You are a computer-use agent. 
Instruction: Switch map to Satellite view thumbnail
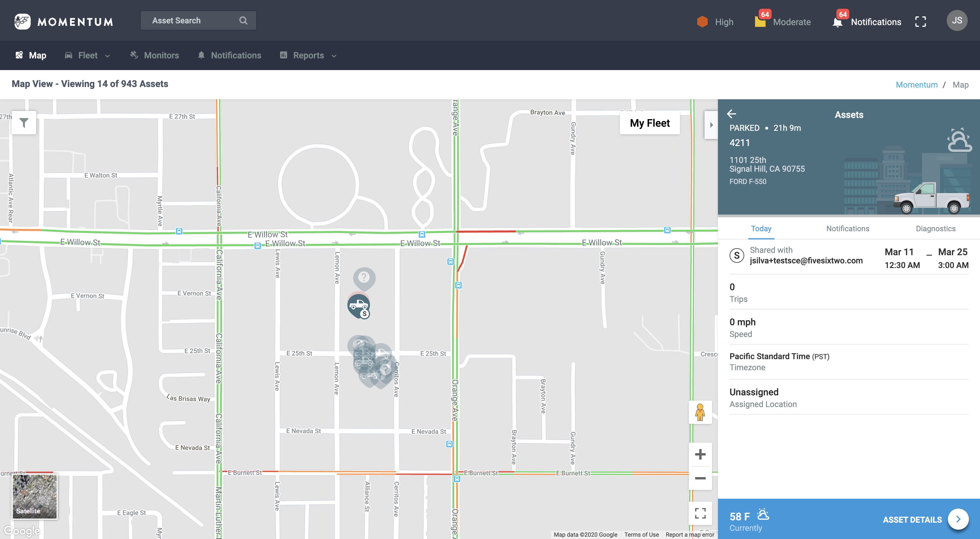[x=35, y=496]
